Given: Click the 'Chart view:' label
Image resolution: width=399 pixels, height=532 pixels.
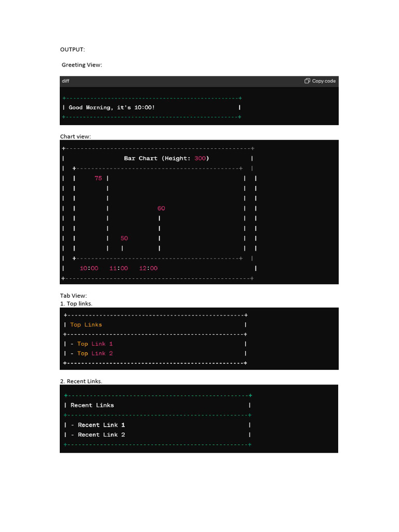Looking at the screenshot, I should (x=75, y=137).
